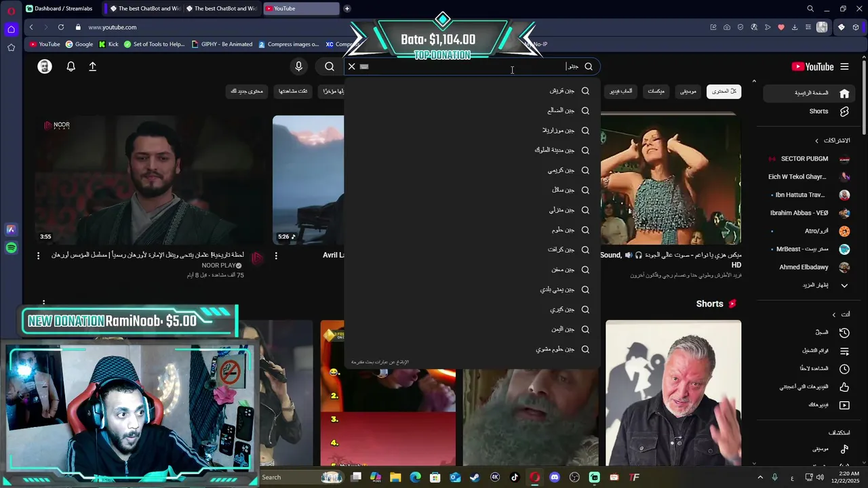Open Steam from the Windows taskbar

point(475,477)
